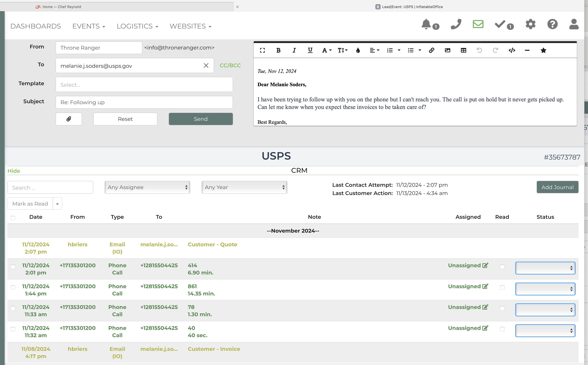The width and height of the screenshot is (588, 365).
Task: Open the Any Year filter
Action: click(x=244, y=187)
